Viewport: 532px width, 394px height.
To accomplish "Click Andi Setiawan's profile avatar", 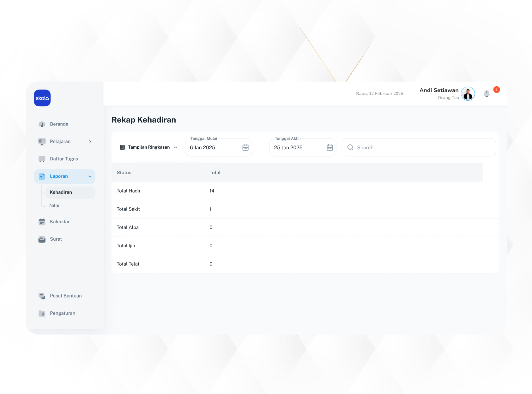I will point(468,94).
